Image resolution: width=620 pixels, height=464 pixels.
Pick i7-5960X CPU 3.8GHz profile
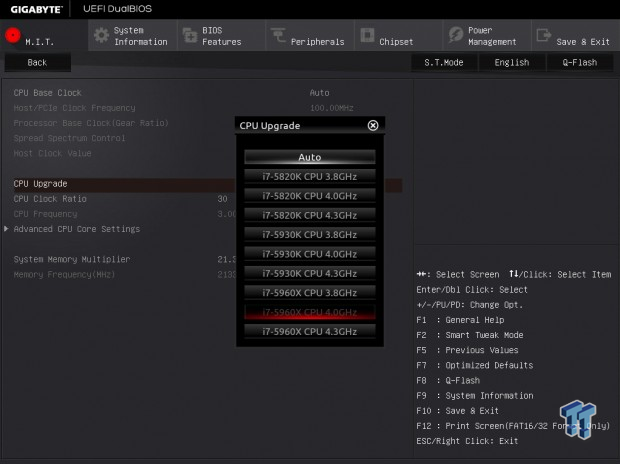[310, 293]
